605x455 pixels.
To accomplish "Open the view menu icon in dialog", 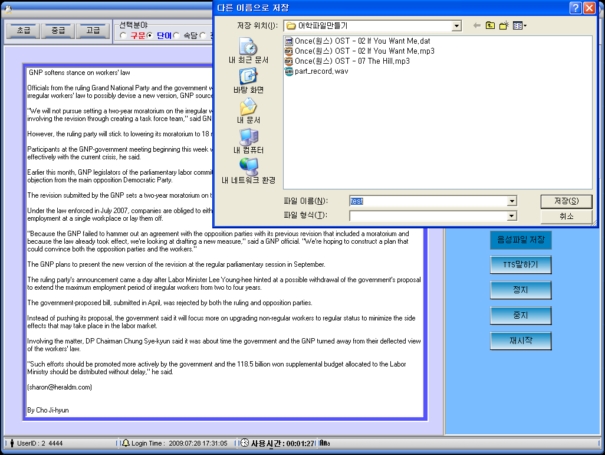I will click(519, 25).
